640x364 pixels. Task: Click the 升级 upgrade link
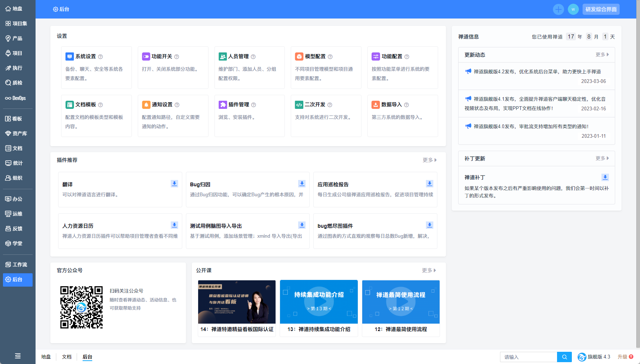[x=625, y=357]
